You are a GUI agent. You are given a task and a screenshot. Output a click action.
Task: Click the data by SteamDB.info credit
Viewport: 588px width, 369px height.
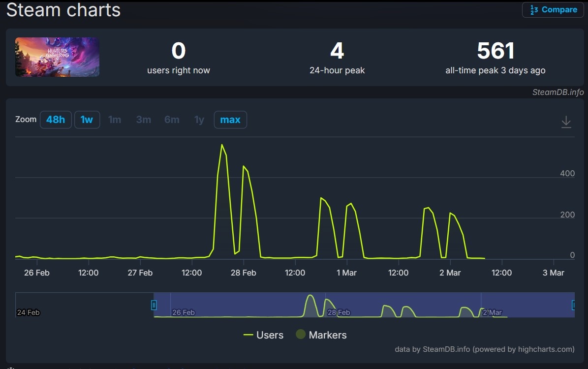[484, 349]
